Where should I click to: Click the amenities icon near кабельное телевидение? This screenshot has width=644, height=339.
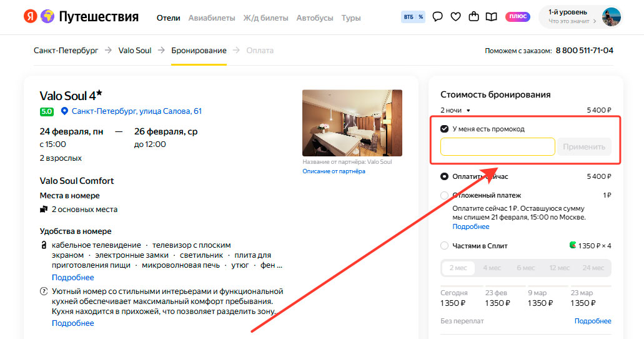pos(44,245)
